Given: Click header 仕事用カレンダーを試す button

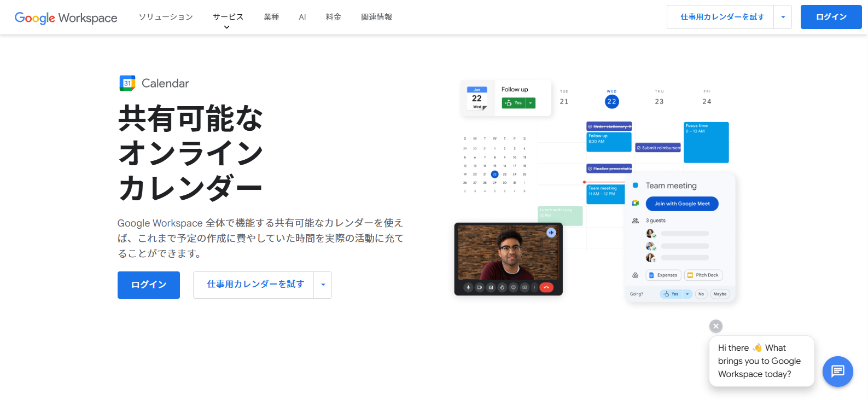Looking at the screenshot, I should pos(721,17).
